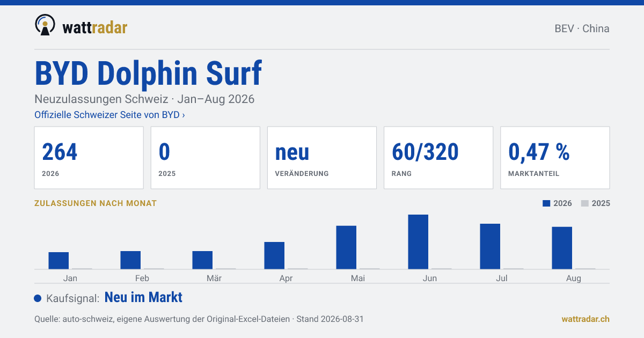Click the 'Jan' axis label

70,278
